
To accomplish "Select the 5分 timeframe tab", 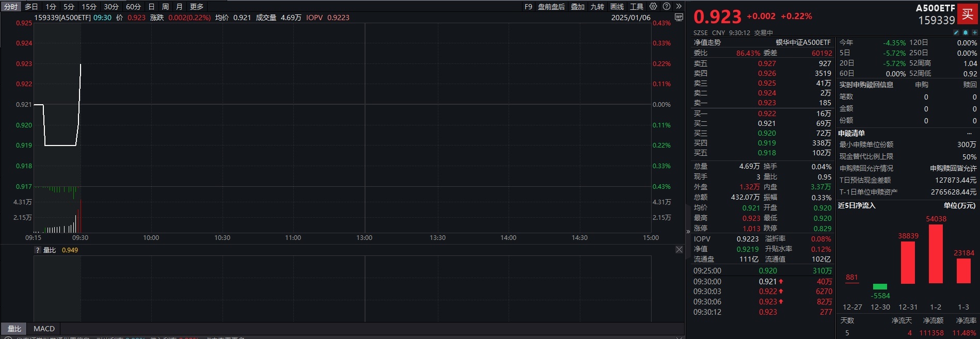I will 69,7.
